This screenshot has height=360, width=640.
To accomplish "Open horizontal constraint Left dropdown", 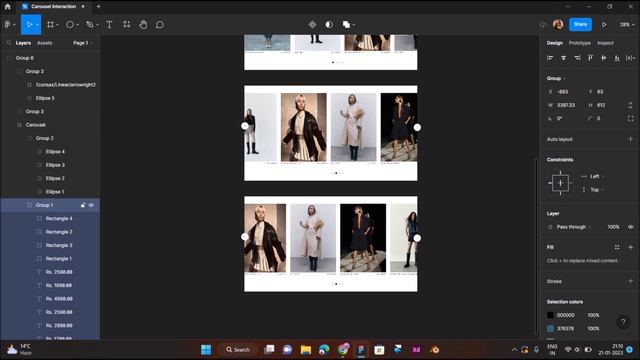I will pyautogui.click(x=597, y=176).
